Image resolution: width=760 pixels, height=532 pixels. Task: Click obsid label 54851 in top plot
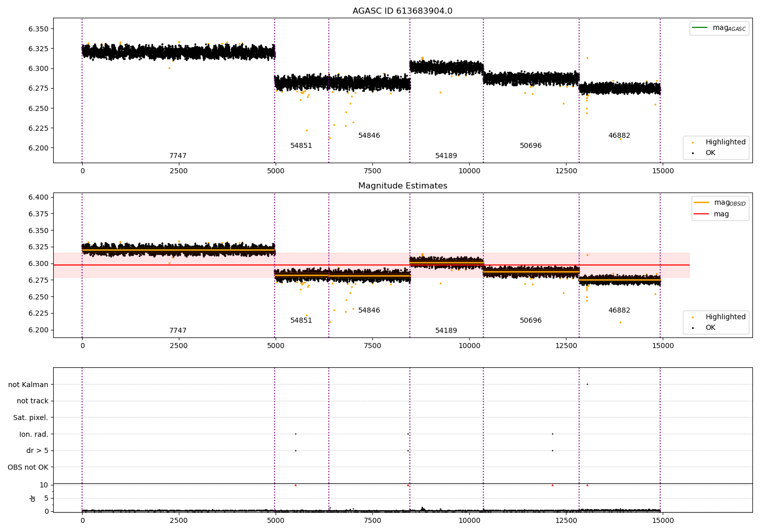301,146
